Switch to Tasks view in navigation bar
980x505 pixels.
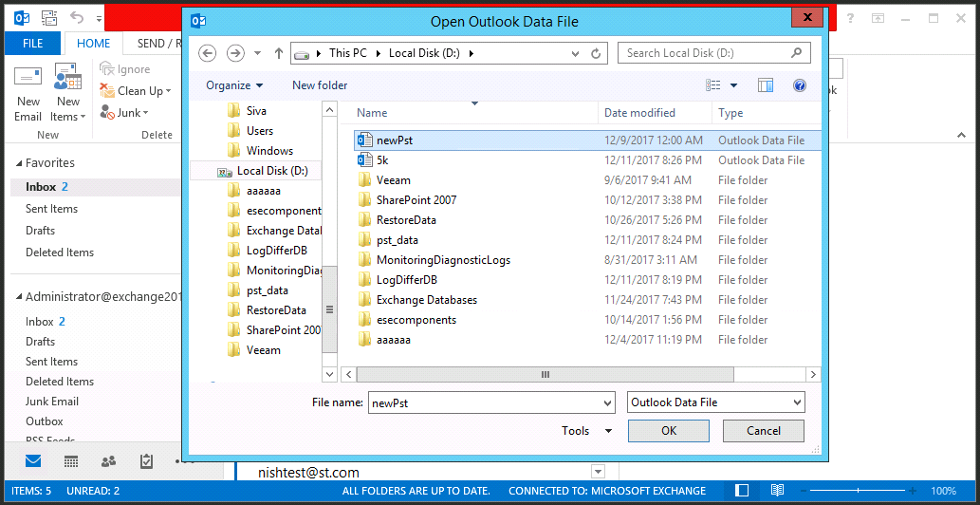click(146, 462)
